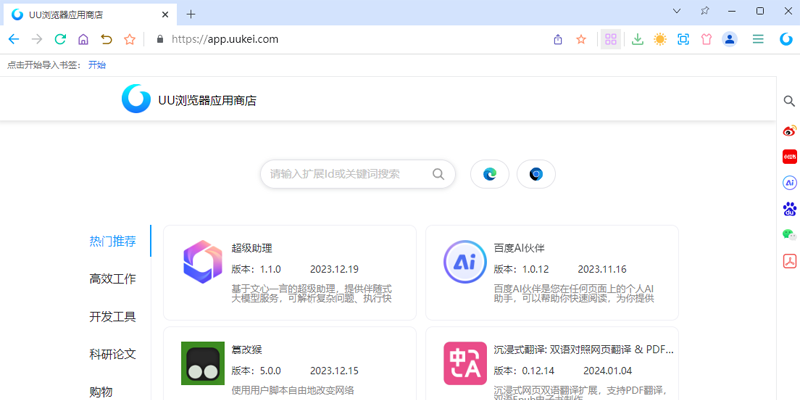Open the new tab plus button
This screenshot has width=800, height=400.
point(191,14)
